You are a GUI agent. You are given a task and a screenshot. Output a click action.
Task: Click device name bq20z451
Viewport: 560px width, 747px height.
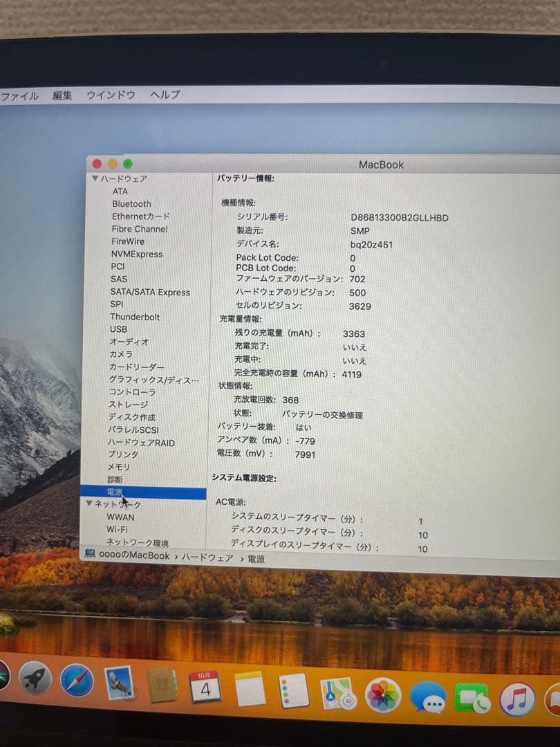371,245
